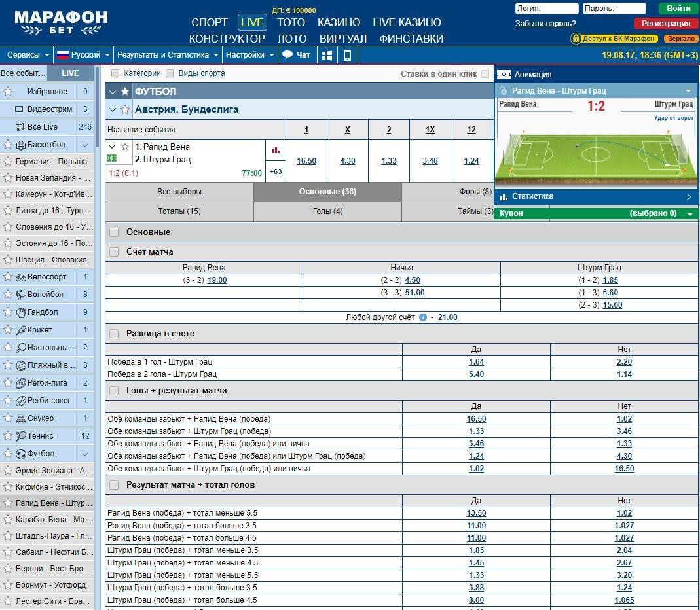
Task: Click the Крикет sport icon
Action: (21, 331)
